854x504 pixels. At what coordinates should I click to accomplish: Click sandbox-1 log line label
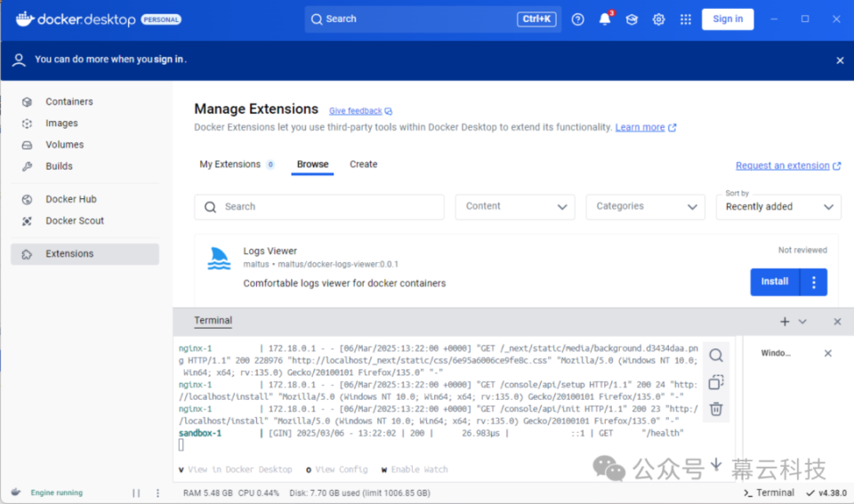point(200,433)
